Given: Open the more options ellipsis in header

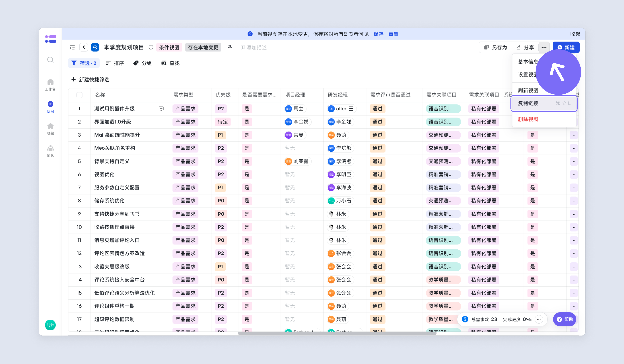Looking at the screenshot, I should 544,47.
